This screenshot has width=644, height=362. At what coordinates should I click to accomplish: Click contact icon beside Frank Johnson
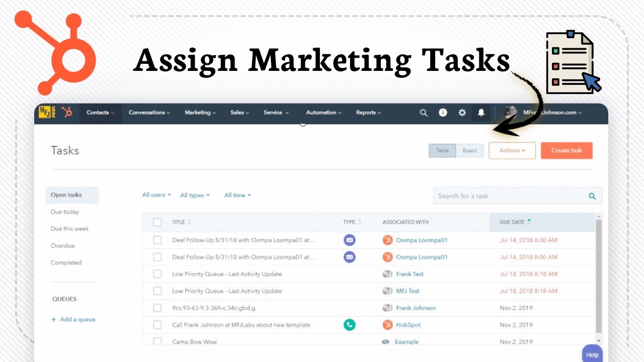tap(387, 308)
